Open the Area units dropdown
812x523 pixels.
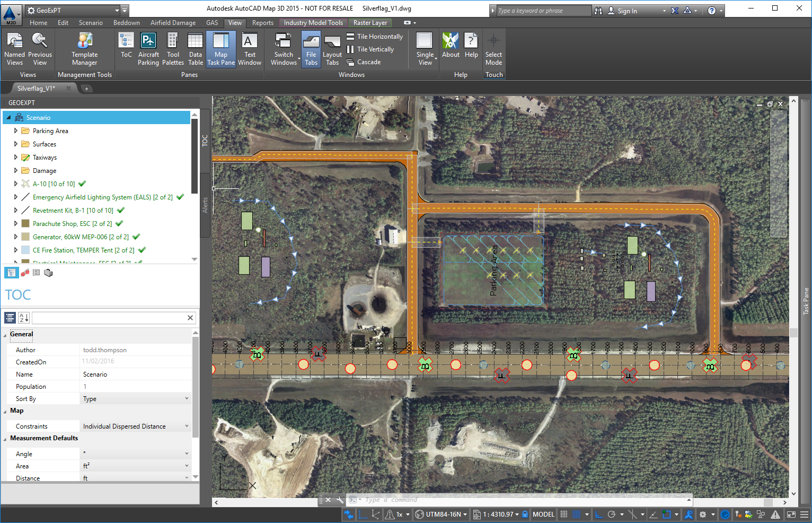[x=136, y=466]
